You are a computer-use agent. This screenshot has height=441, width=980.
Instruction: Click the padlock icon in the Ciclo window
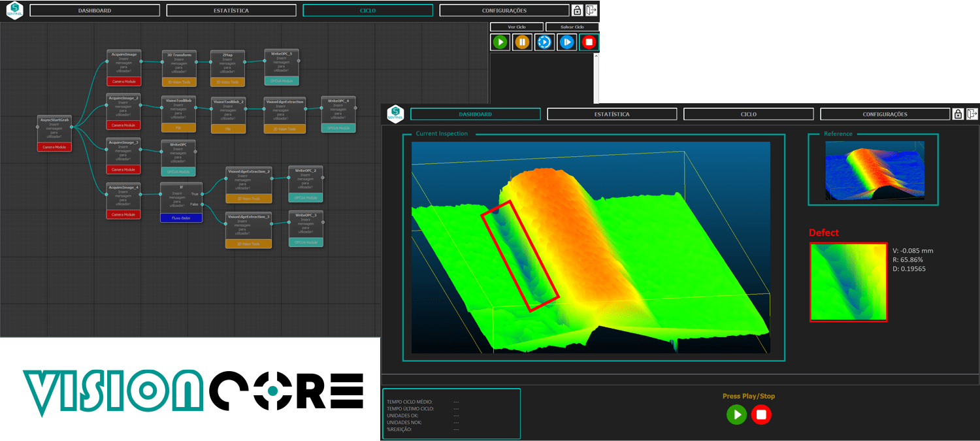578,10
